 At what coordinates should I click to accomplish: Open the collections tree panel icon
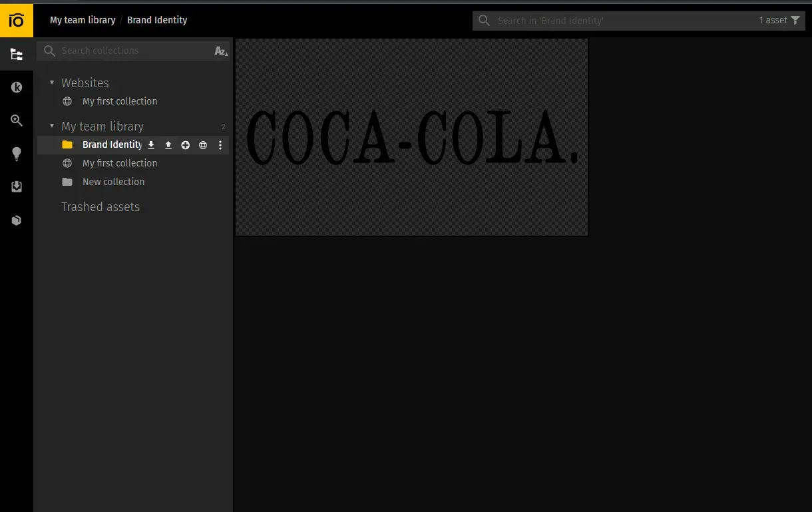pos(17,55)
